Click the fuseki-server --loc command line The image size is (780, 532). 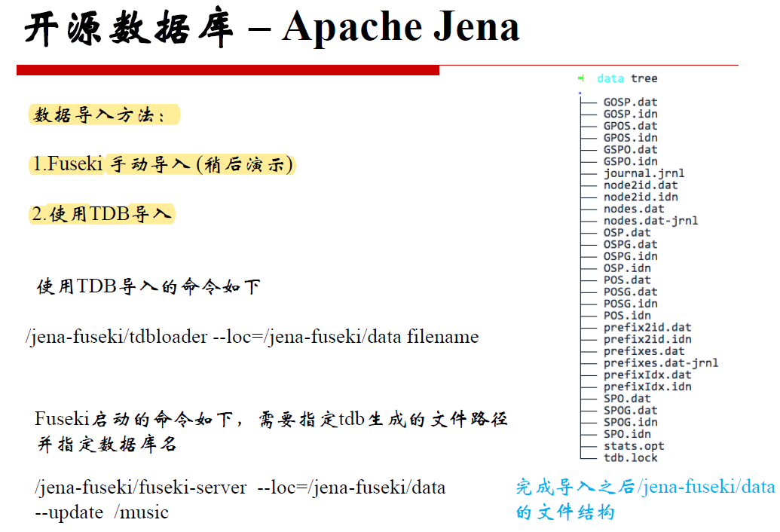coord(240,488)
